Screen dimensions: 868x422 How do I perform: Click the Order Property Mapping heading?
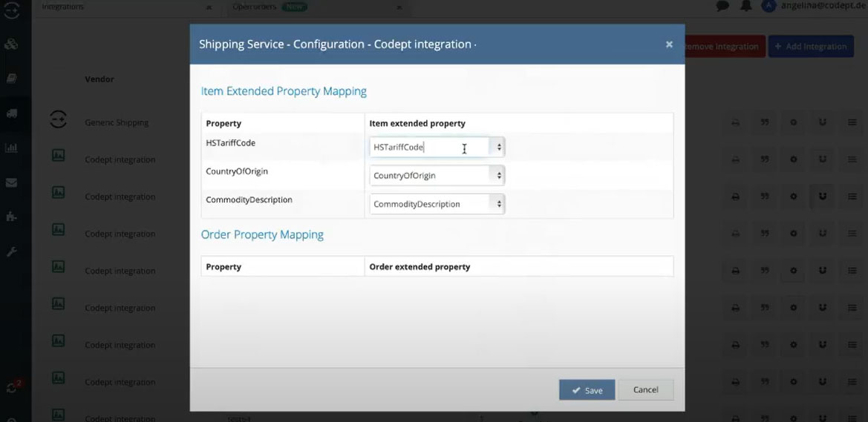(262, 234)
